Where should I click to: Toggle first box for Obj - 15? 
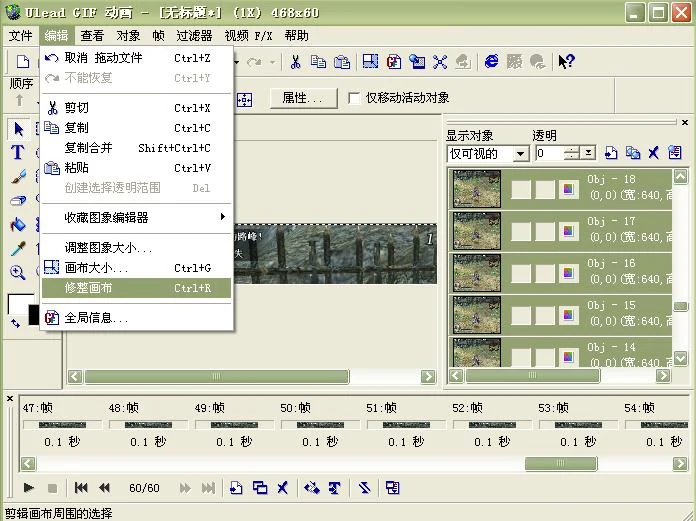tap(521, 316)
